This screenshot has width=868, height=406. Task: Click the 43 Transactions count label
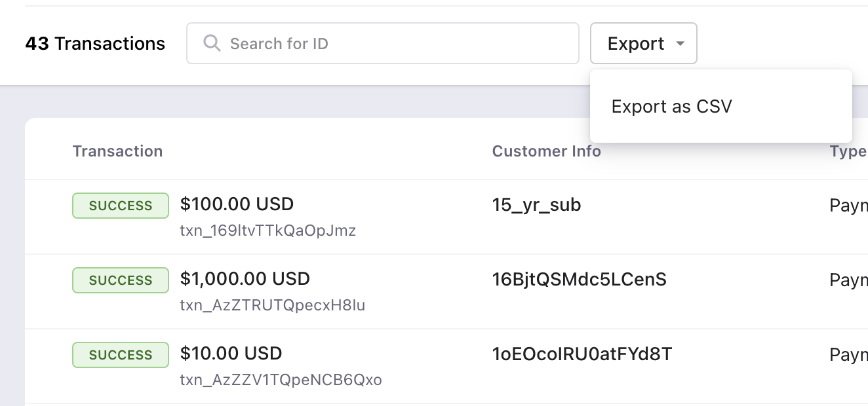coord(95,44)
